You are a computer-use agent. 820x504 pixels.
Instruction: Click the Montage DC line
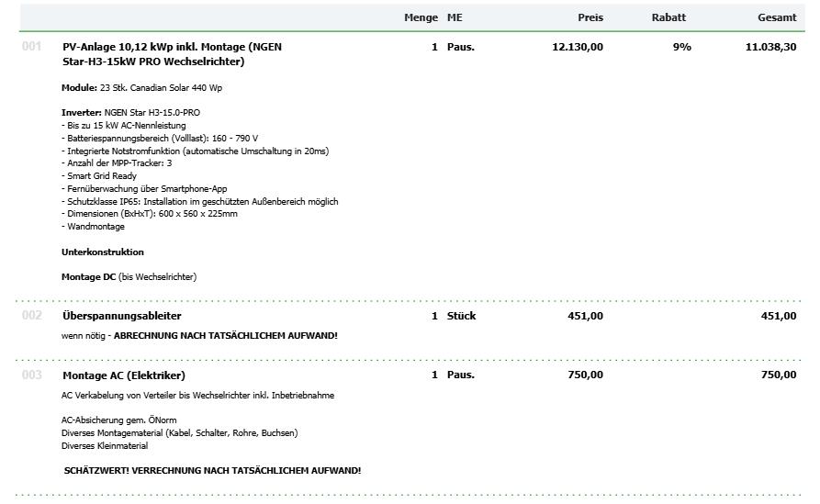129,276
